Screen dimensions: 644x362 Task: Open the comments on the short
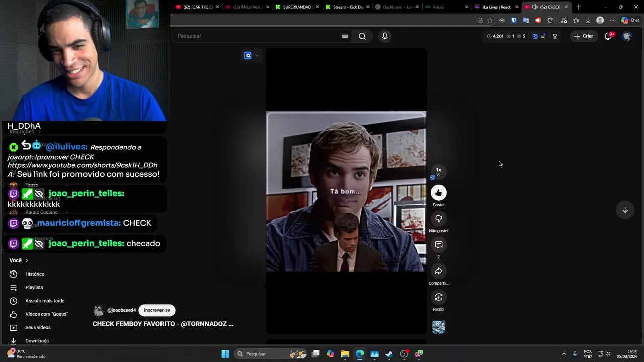click(438, 245)
